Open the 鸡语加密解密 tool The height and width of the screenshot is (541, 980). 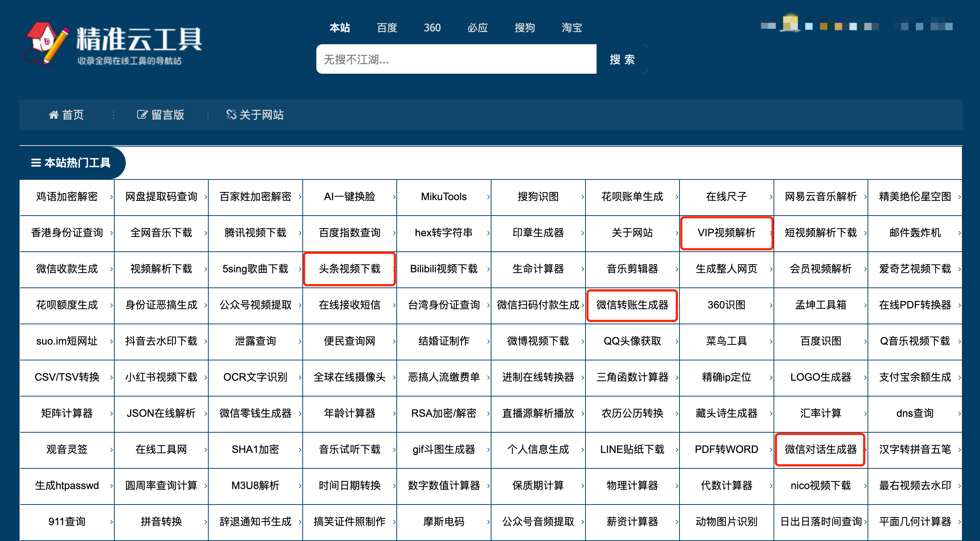pos(67,196)
